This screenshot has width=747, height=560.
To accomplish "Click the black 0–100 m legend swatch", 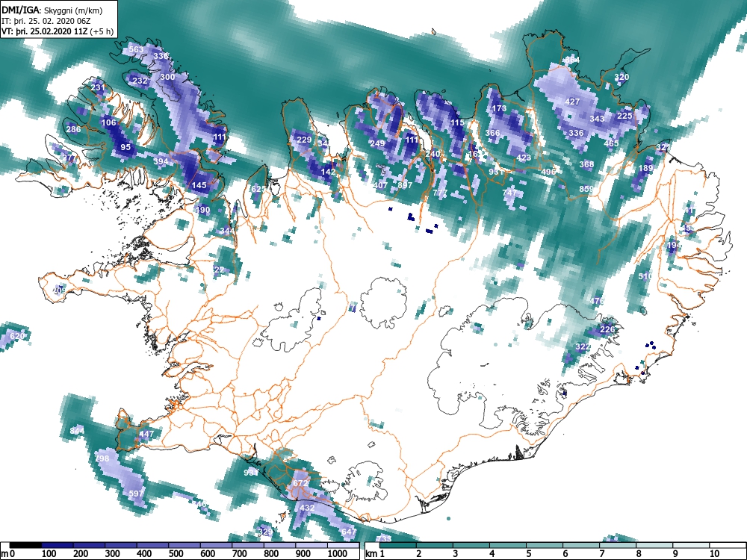I will point(25,545).
